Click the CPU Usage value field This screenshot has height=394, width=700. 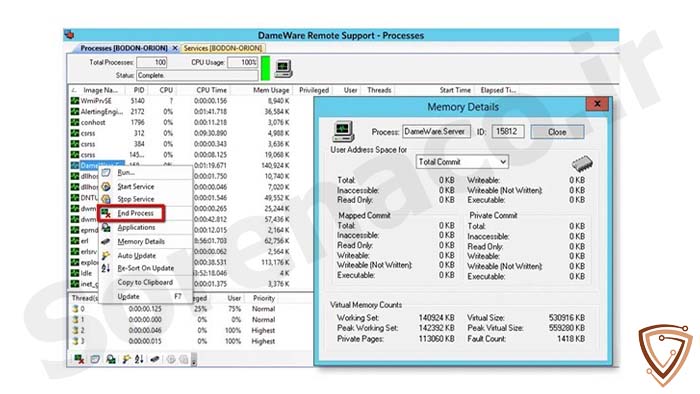(x=242, y=62)
